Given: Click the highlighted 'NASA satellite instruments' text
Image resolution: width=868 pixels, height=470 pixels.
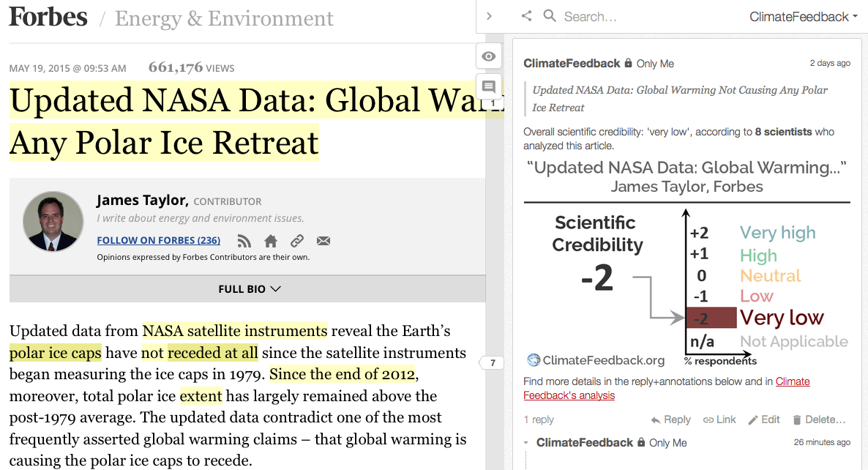Looking at the screenshot, I should (x=235, y=330).
